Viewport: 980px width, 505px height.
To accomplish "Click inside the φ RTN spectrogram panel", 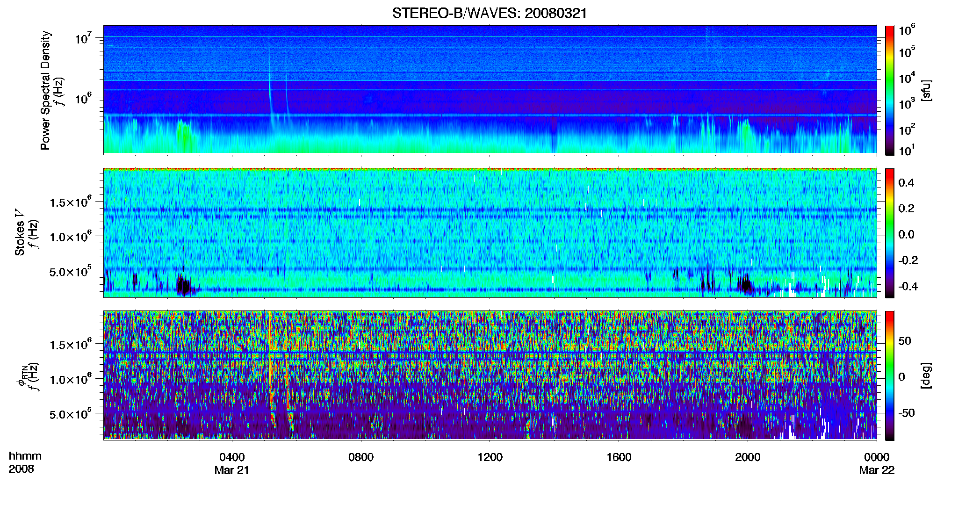I will pyautogui.click(x=490, y=375).
